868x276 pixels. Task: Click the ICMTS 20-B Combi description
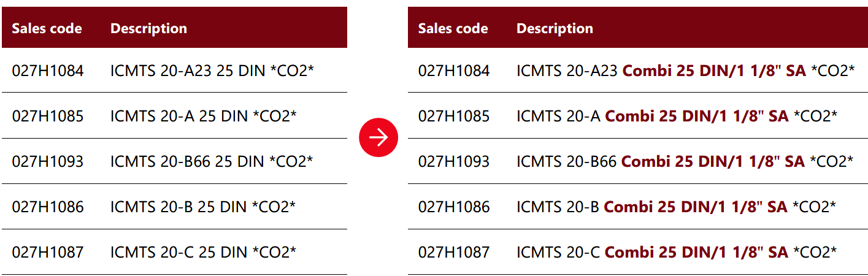[676, 207]
